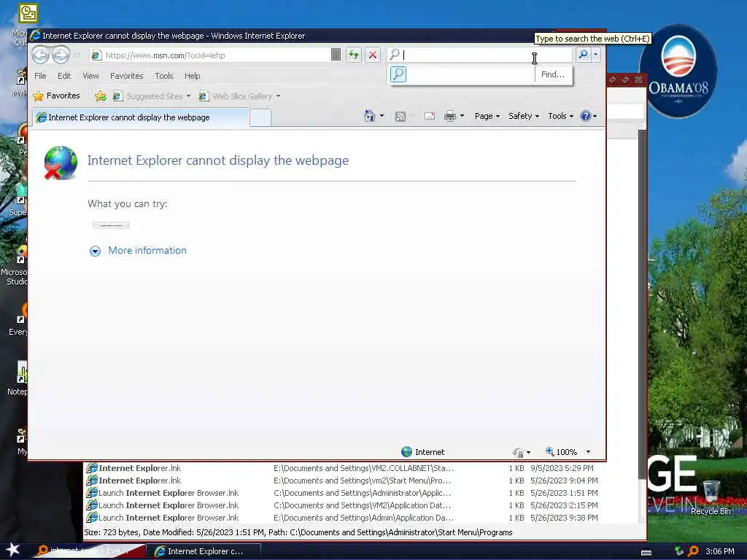
Task: Open the File menu
Action: click(x=40, y=76)
